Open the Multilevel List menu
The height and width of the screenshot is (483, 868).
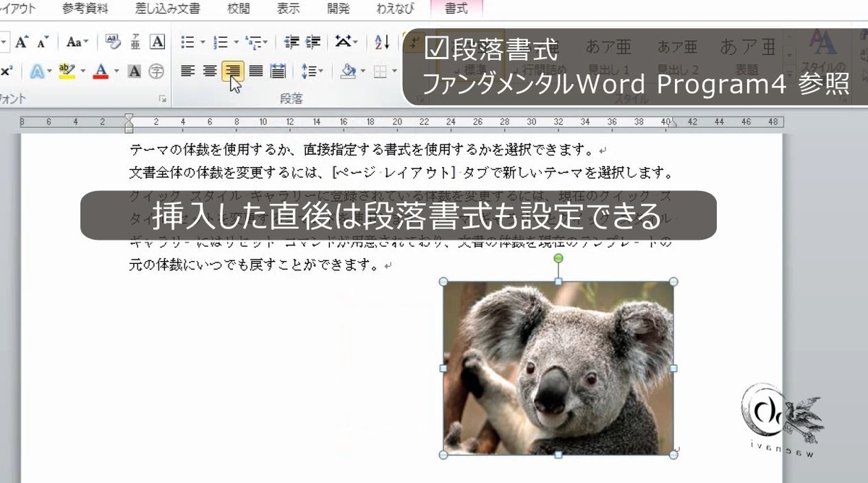256,42
